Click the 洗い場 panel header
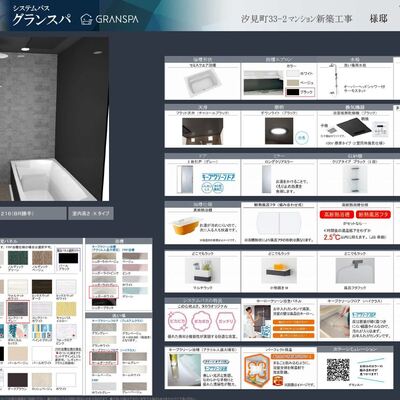This screenshot has height=400, width=400. pos(119,315)
